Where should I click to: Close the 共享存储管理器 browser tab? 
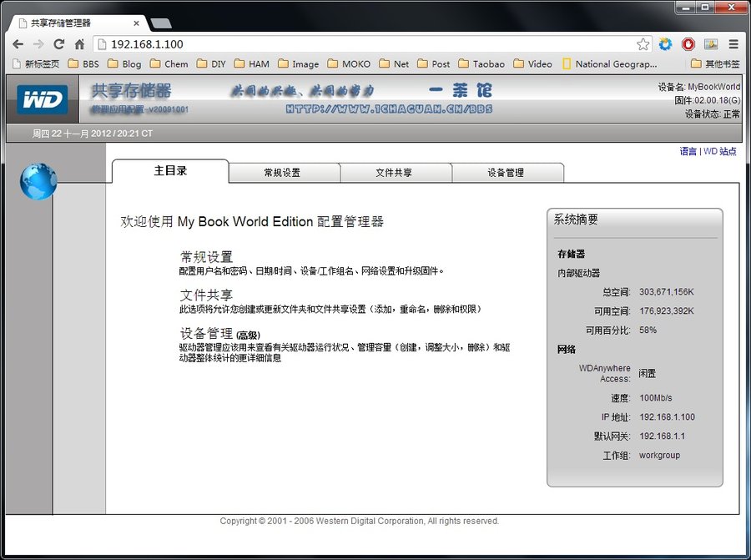pyautogui.click(x=136, y=23)
